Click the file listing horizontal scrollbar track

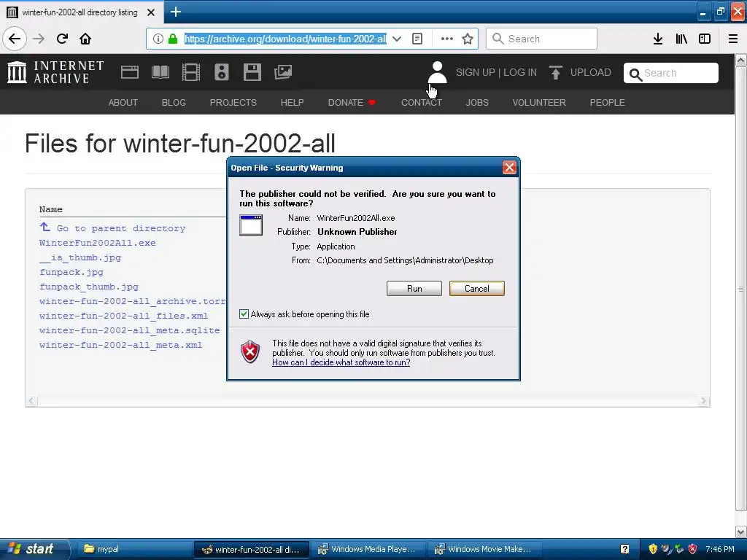[368, 401]
